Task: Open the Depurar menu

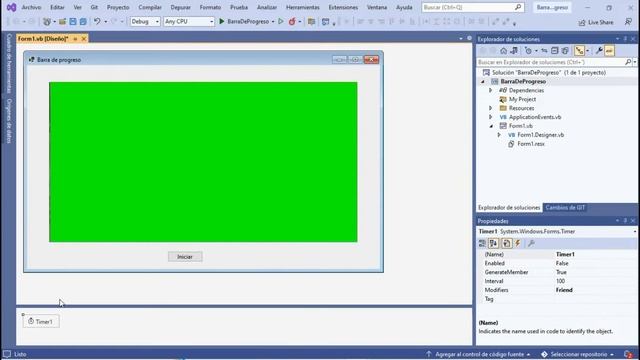Action: pyautogui.click(x=180, y=7)
